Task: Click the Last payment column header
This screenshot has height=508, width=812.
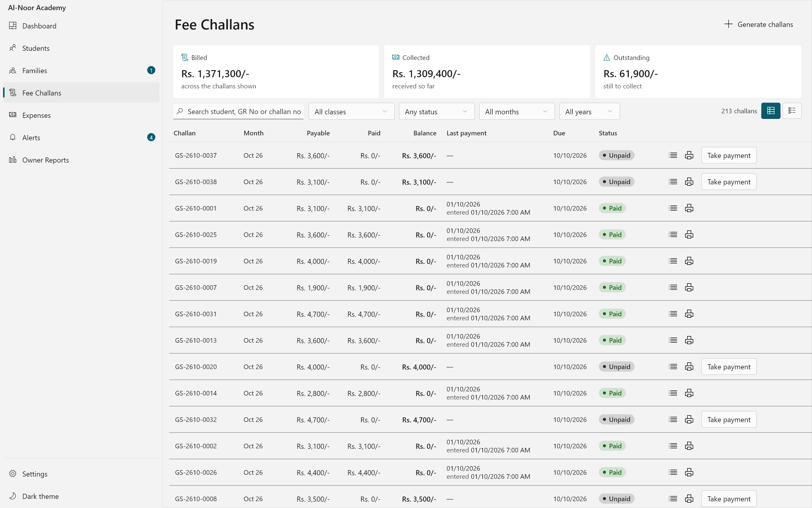Action: (466, 133)
